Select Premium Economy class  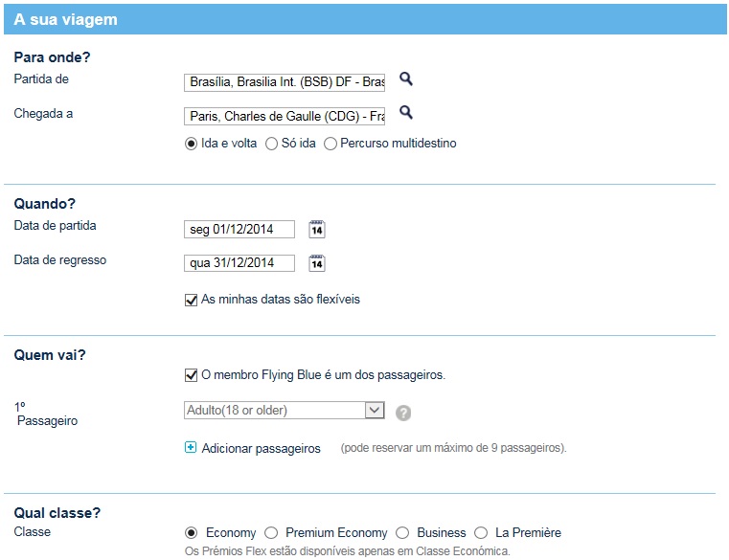coord(271,532)
